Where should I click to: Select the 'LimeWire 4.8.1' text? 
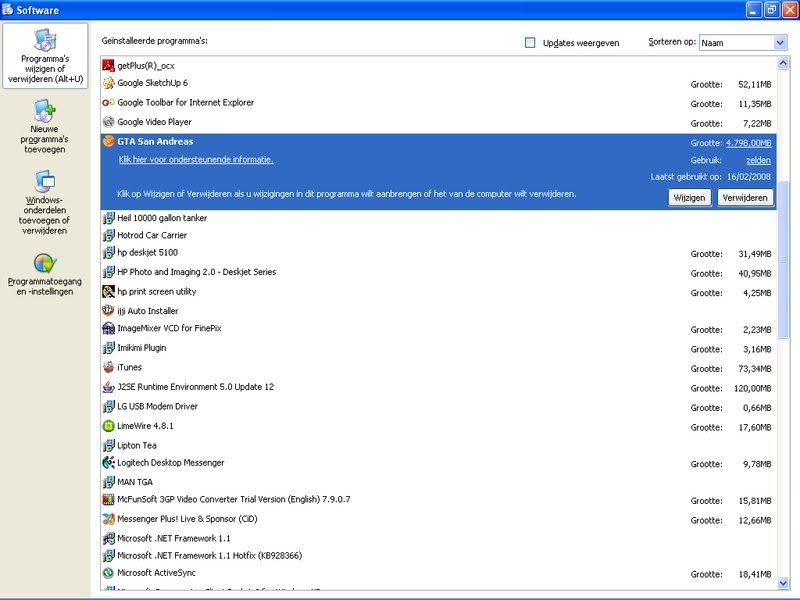[x=145, y=426]
